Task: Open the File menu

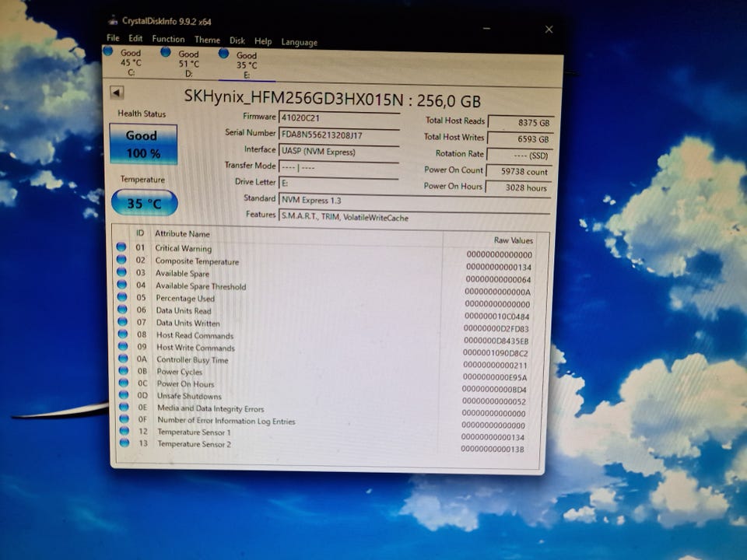Action: click(x=113, y=38)
